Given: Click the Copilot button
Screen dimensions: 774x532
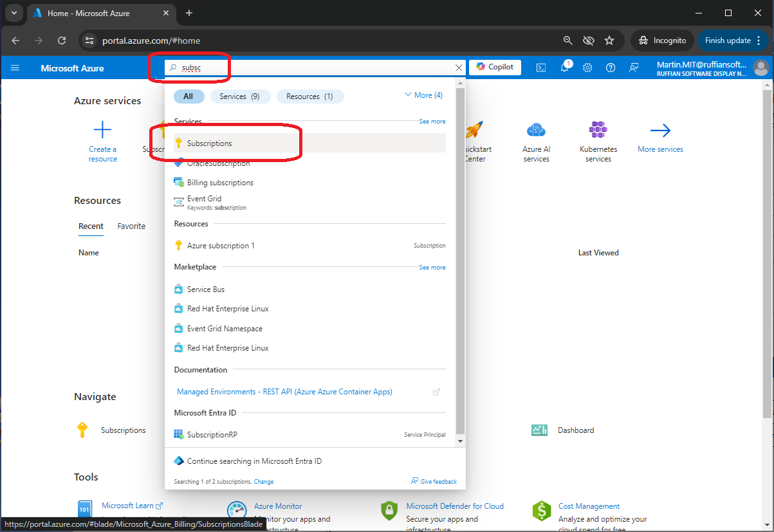Looking at the screenshot, I should (x=495, y=67).
